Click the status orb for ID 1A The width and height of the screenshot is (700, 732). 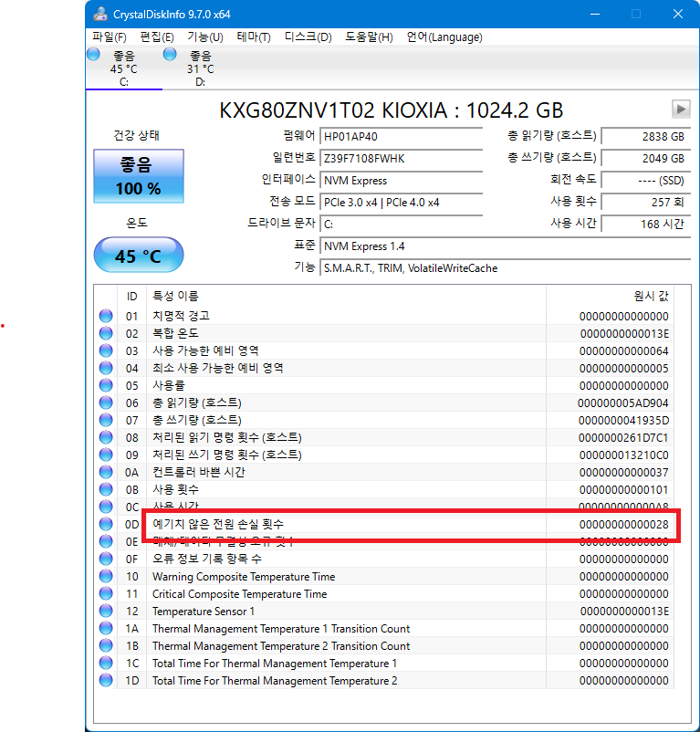(106, 628)
